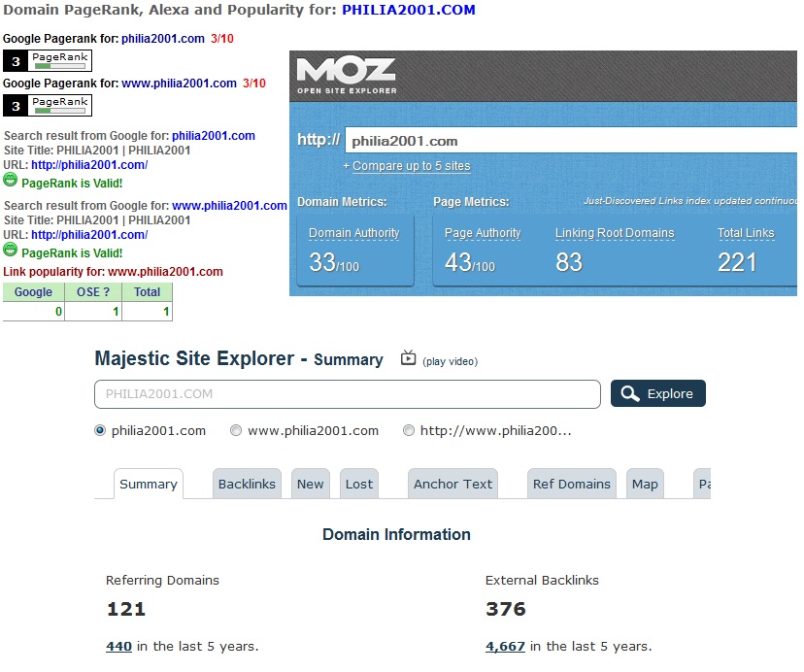Click the Moz URL input field
Screen dimensions: 804x672
click(x=571, y=141)
